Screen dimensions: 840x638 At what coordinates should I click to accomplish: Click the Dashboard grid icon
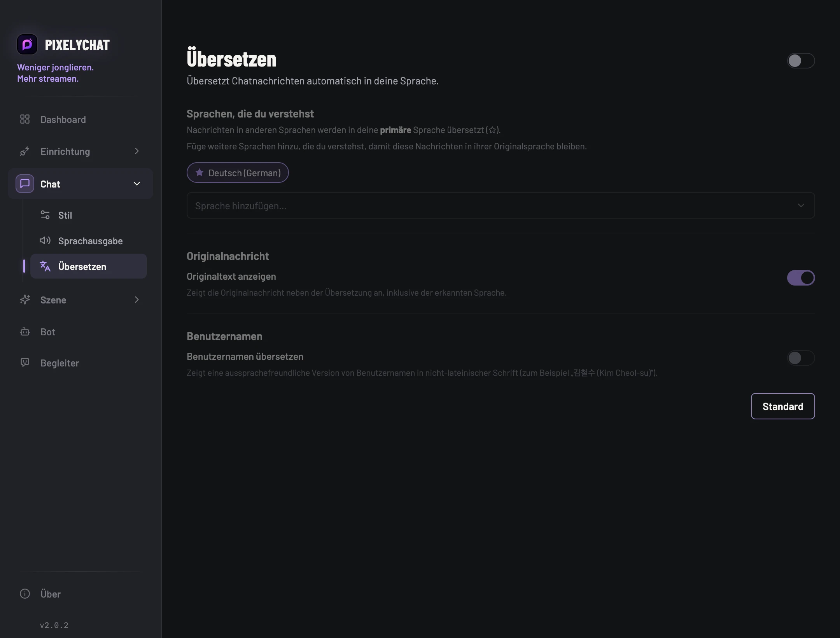point(25,119)
